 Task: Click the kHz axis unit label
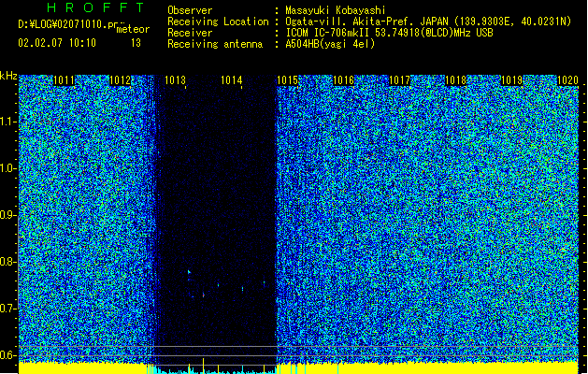click(x=8, y=76)
